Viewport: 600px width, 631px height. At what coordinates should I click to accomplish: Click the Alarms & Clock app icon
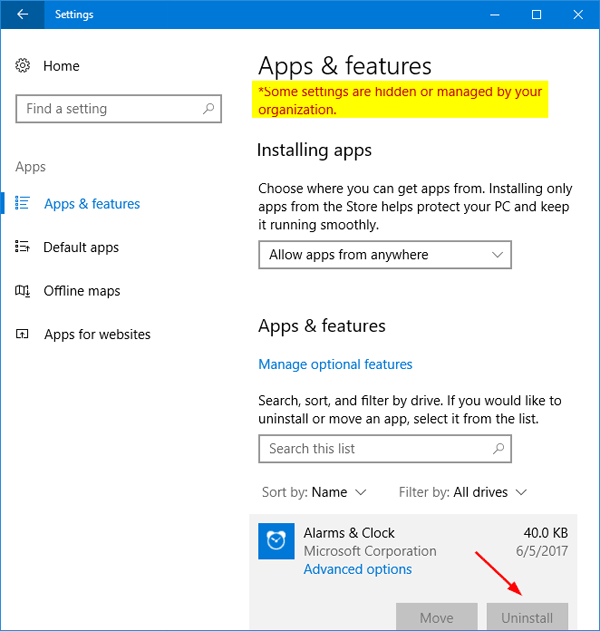pos(275,541)
